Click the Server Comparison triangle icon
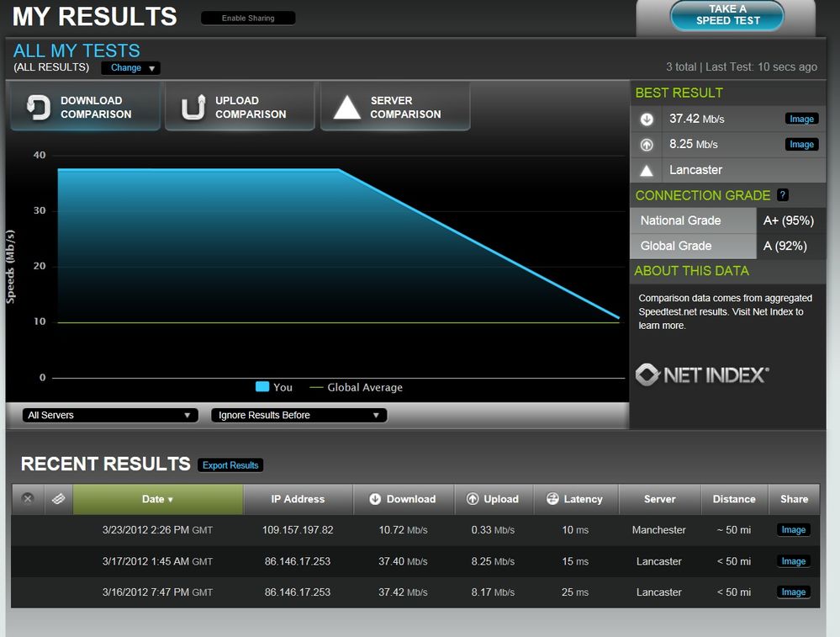The image size is (840, 637). pyautogui.click(x=347, y=107)
